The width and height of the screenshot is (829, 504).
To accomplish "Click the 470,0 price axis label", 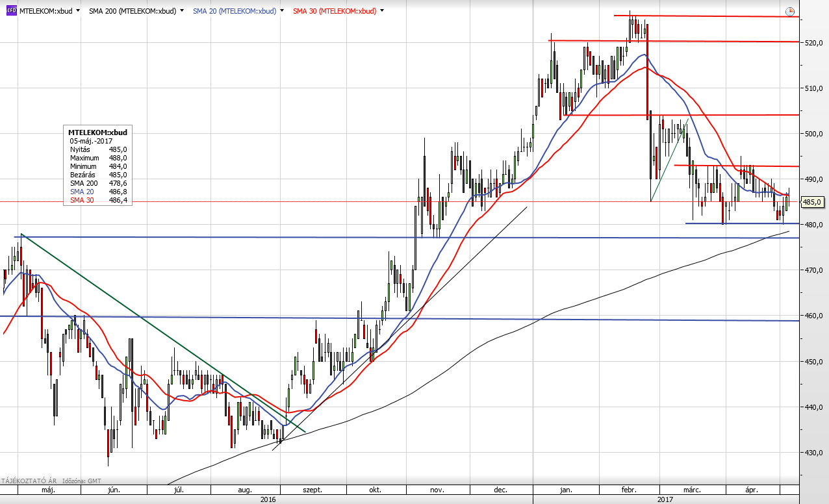I will (x=813, y=270).
